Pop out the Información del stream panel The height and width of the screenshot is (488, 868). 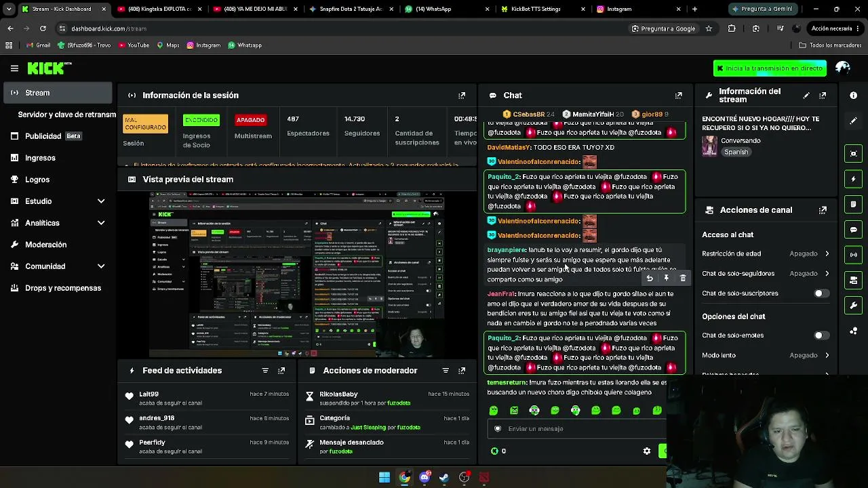[x=823, y=96]
